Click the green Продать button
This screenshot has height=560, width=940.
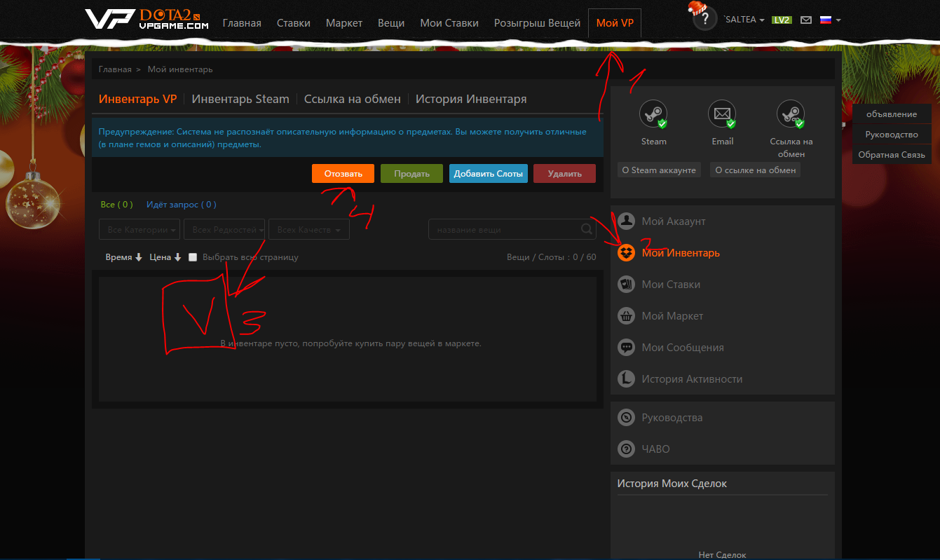[x=411, y=174]
